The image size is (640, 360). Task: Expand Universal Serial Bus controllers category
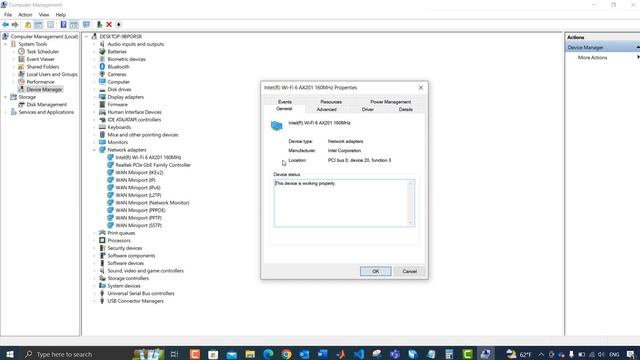tap(94, 293)
